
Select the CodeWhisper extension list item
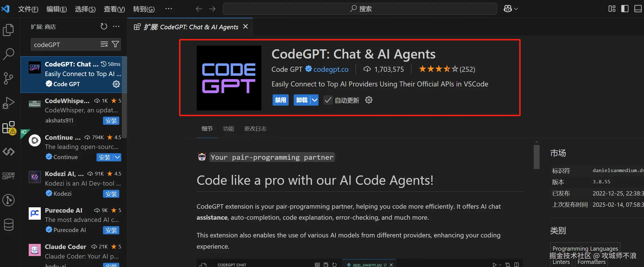[x=74, y=111]
